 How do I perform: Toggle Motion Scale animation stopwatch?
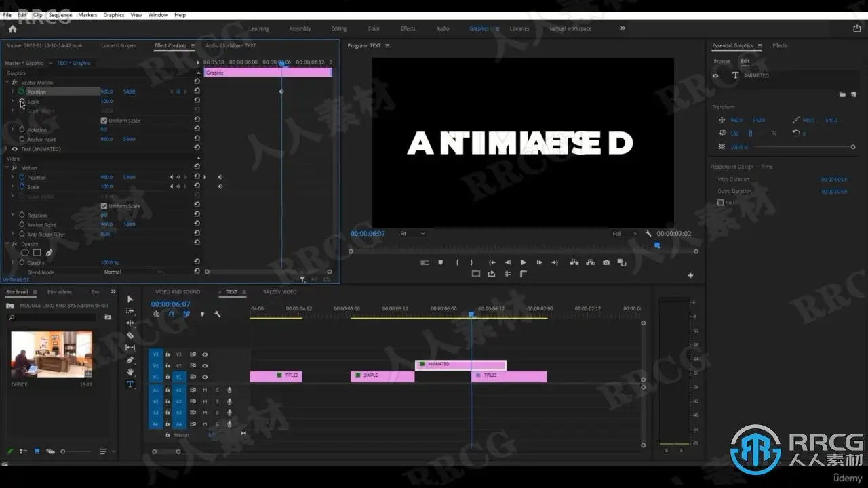tap(22, 186)
